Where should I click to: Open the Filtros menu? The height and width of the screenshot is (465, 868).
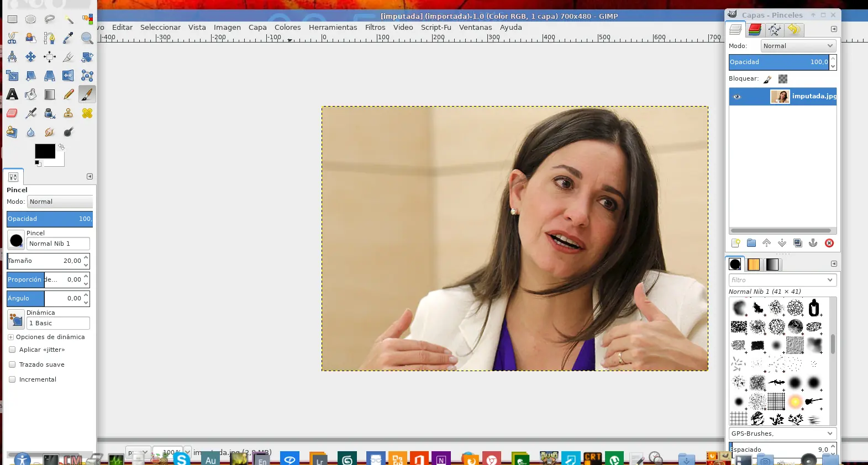(x=375, y=27)
